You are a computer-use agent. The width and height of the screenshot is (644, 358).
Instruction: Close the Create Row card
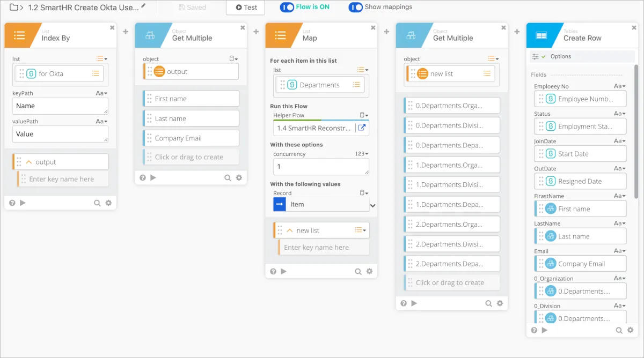[634, 28]
